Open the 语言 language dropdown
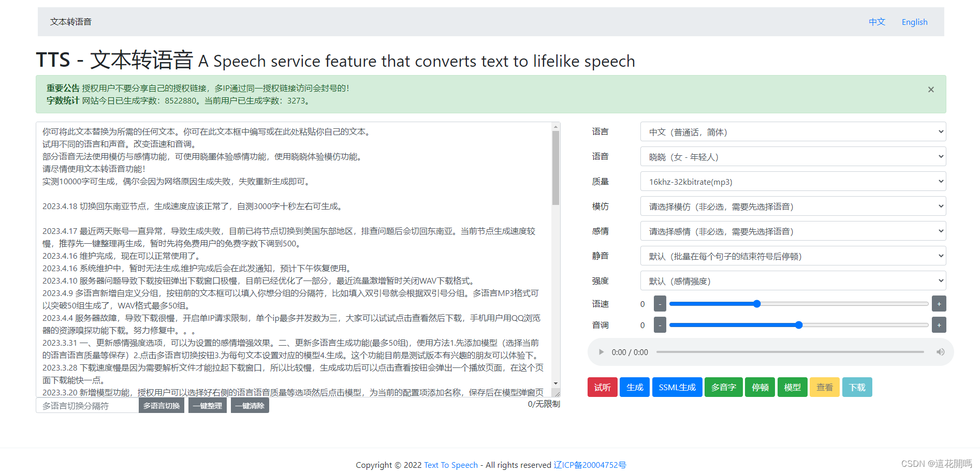Image resolution: width=980 pixels, height=473 pixels. pyautogui.click(x=793, y=132)
